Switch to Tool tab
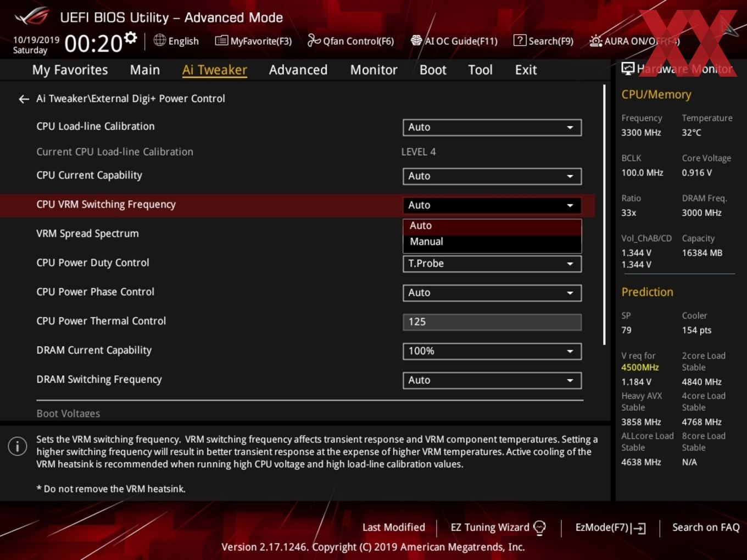This screenshot has height=560, width=747. 480,70
